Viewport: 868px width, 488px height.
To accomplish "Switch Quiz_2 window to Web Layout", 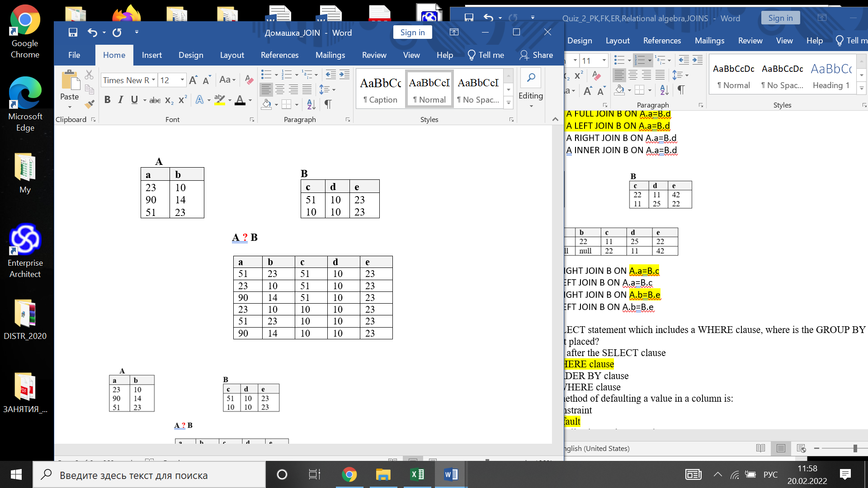I will (x=801, y=448).
